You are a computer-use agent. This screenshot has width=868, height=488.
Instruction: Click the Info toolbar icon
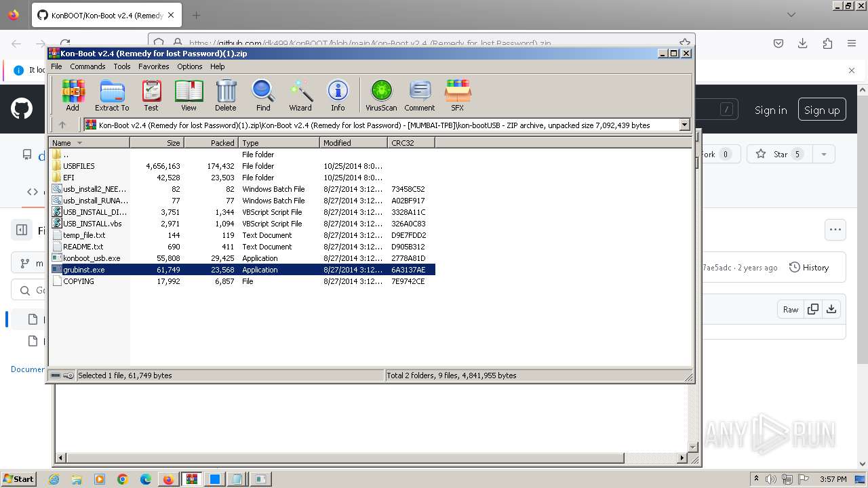click(x=338, y=95)
